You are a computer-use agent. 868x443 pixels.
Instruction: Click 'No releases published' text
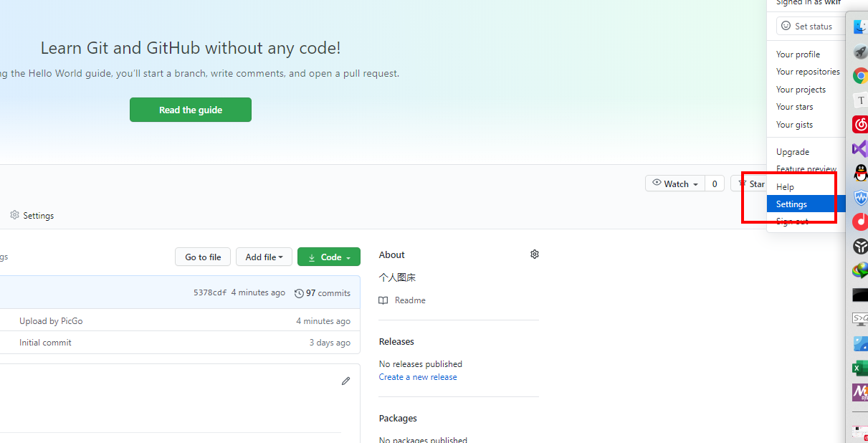click(421, 364)
